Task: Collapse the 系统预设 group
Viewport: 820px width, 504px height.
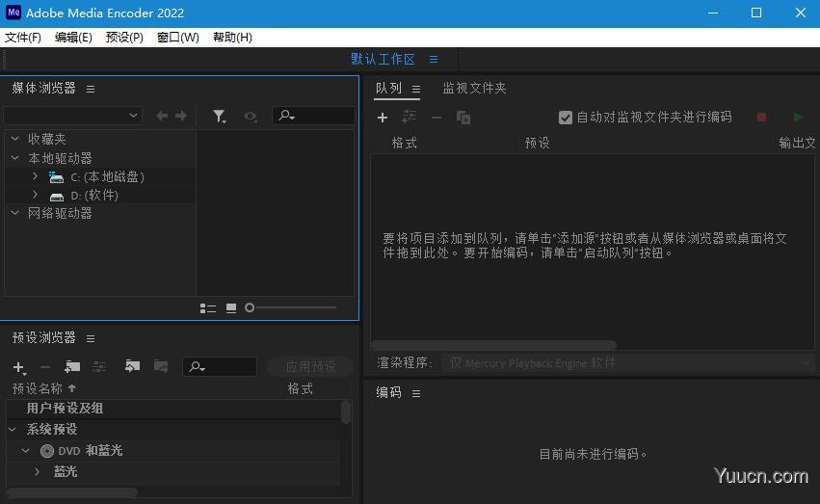Action: coord(13,429)
